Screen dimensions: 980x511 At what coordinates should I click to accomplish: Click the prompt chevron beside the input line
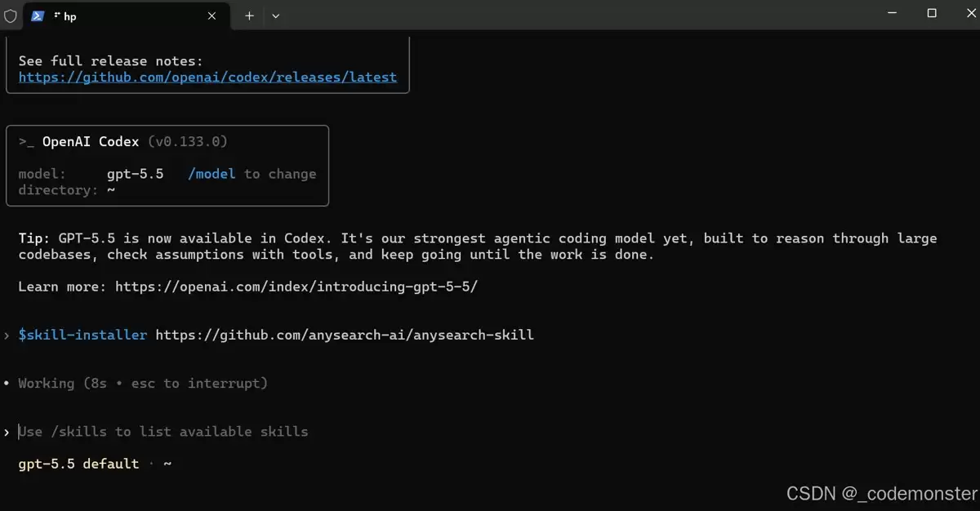[x=7, y=432]
